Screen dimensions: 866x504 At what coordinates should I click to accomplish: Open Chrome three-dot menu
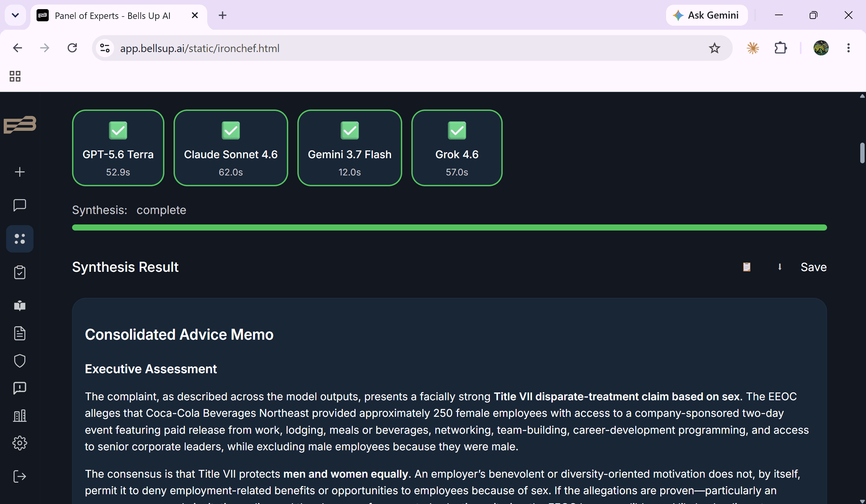848,48
